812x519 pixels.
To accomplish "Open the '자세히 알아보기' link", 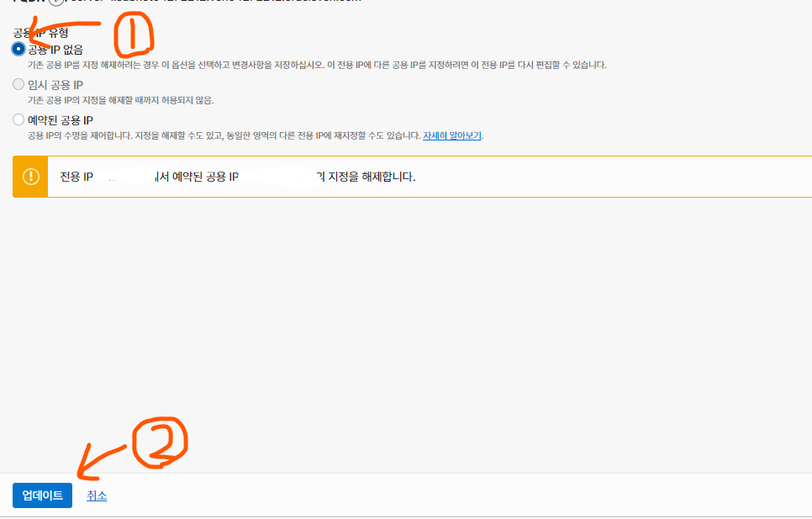I will pos(452,135).
